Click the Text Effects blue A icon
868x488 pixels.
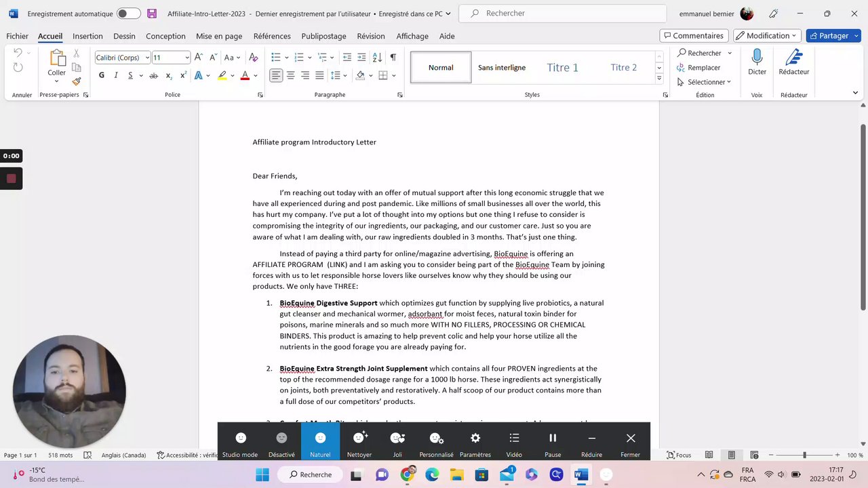pyautogui.click(x=199, y=75)
